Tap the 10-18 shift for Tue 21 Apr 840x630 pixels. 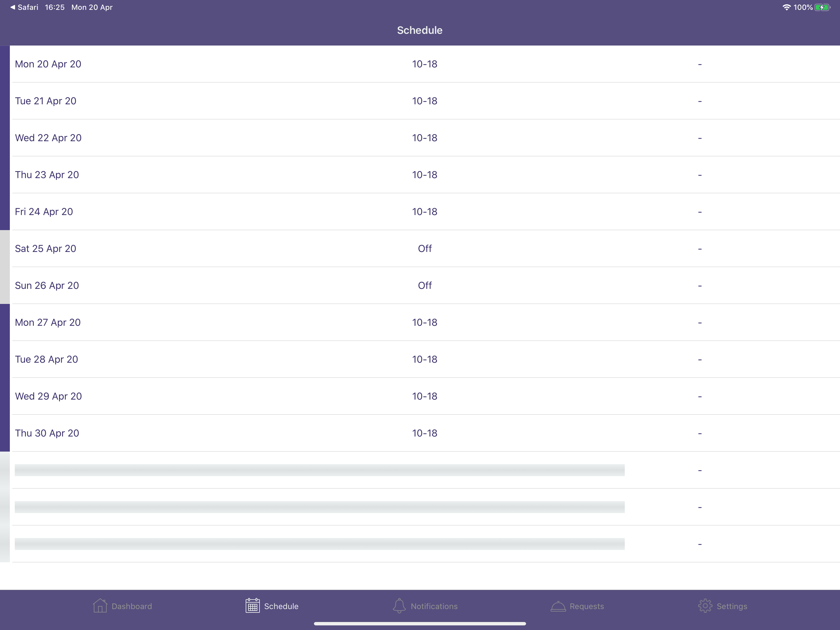point(425,101)
